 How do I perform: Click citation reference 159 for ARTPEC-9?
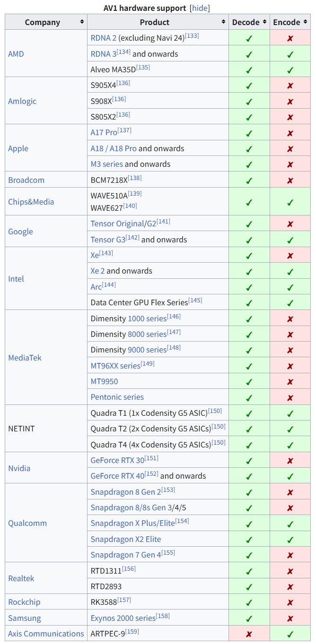(132, 631)
